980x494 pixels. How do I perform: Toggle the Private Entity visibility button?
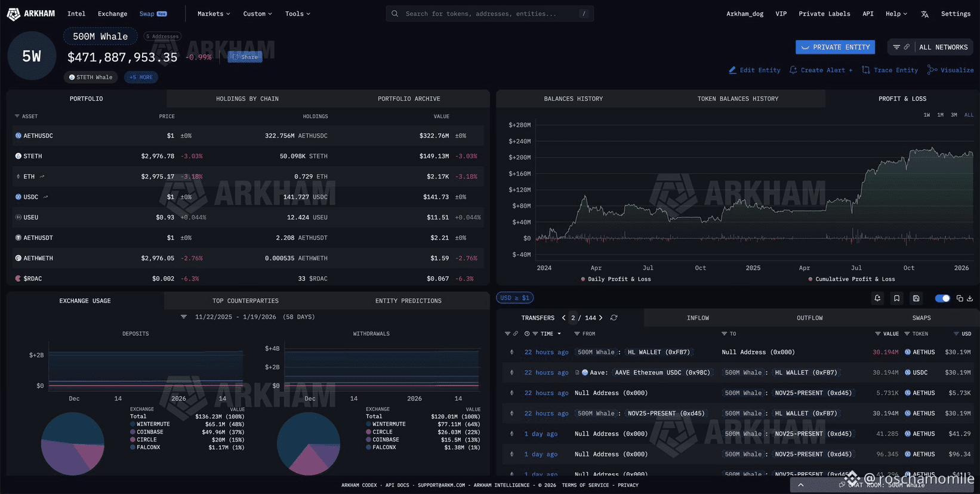(836, 47)
